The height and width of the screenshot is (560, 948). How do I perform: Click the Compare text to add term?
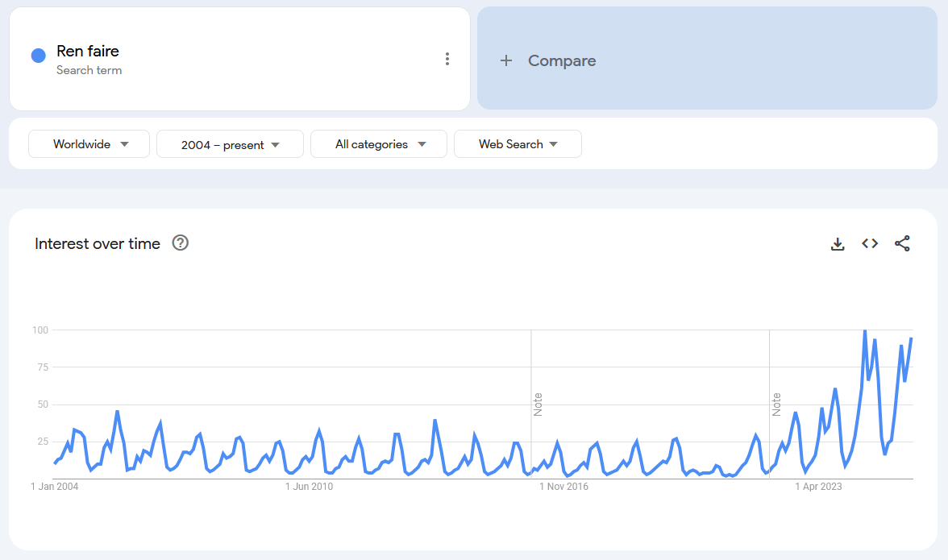pyautogui.click(x=562, y=60)
